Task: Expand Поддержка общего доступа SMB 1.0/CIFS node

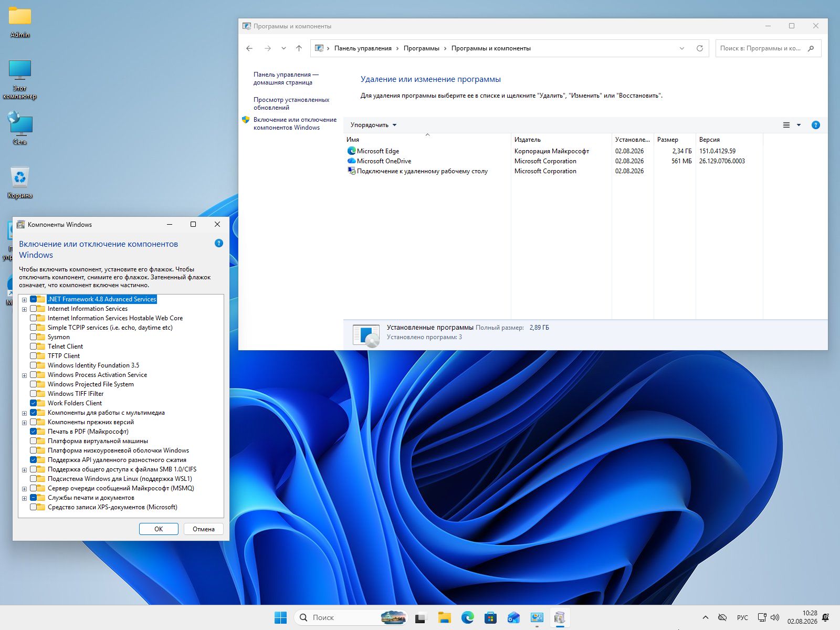Action: [24, 470]
